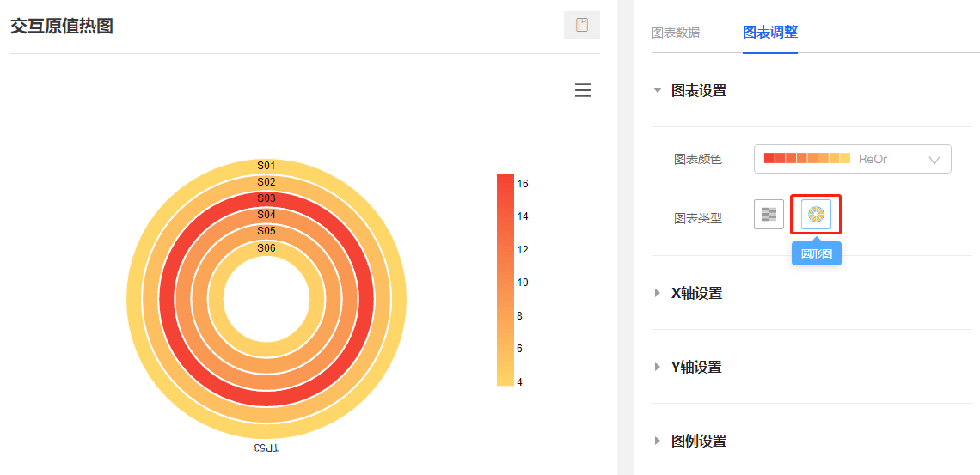Collapse the 图表设置 section
This screenshot has height=475, width=980.
689,90
